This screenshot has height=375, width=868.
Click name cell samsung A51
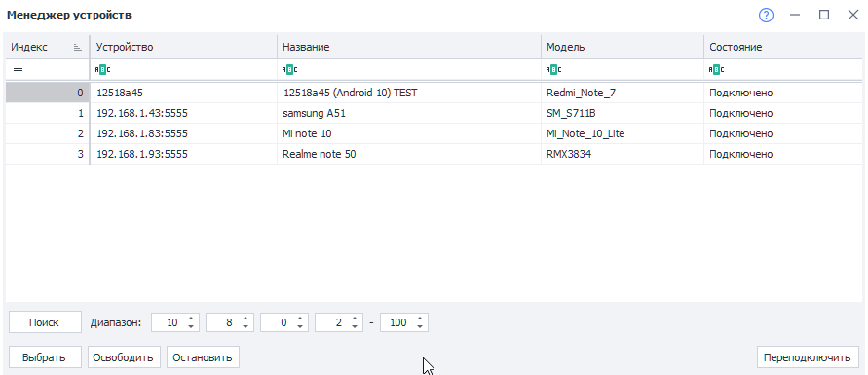(409, 113)
